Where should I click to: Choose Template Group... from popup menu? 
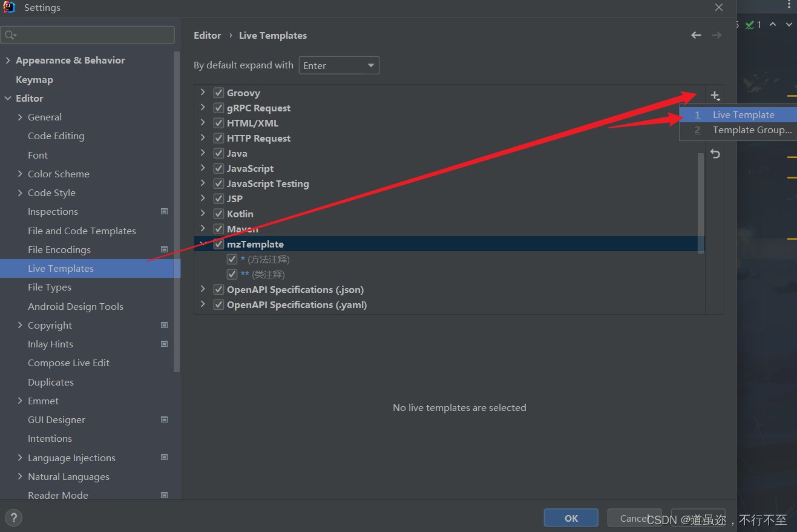tap(738, 130)
